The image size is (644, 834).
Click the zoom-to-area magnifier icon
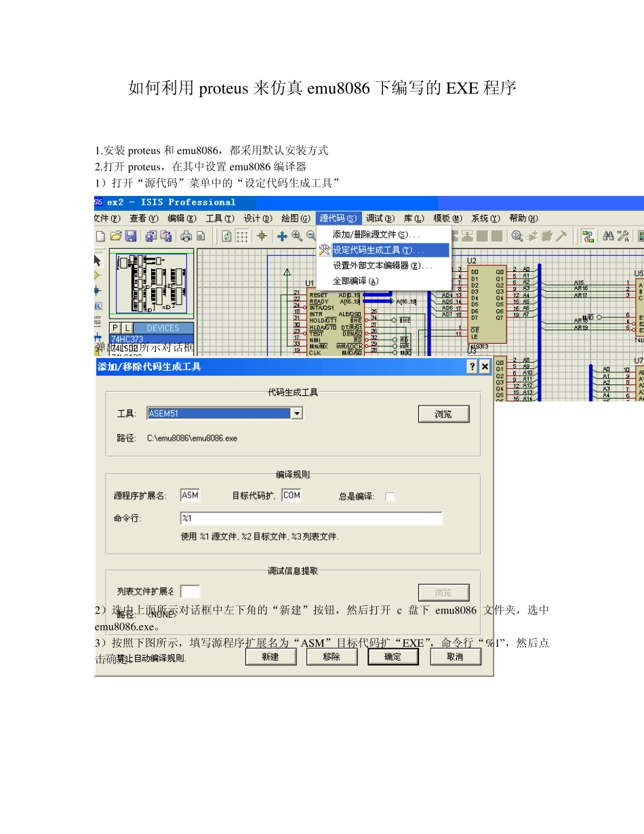[x=517, y=236]
